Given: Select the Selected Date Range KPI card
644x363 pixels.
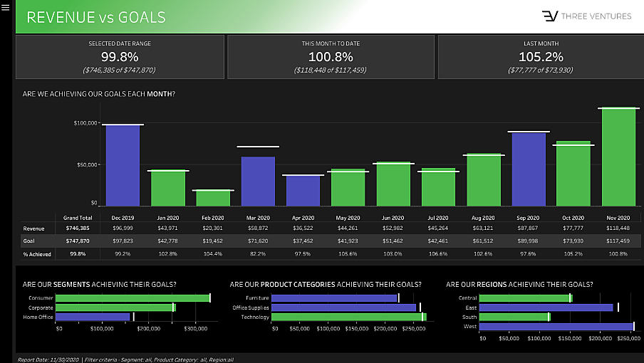Looking at the screenshot, I should (x=120, y=57).
